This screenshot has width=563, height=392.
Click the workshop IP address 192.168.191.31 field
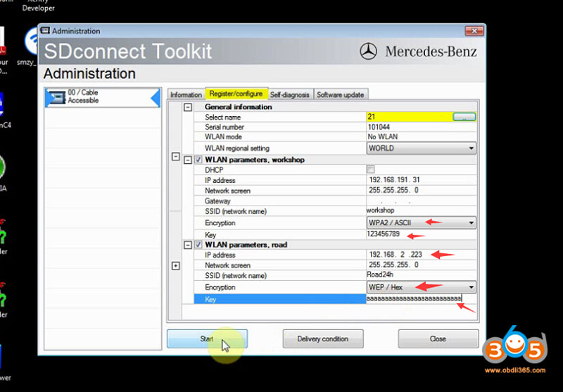(422, 180)
